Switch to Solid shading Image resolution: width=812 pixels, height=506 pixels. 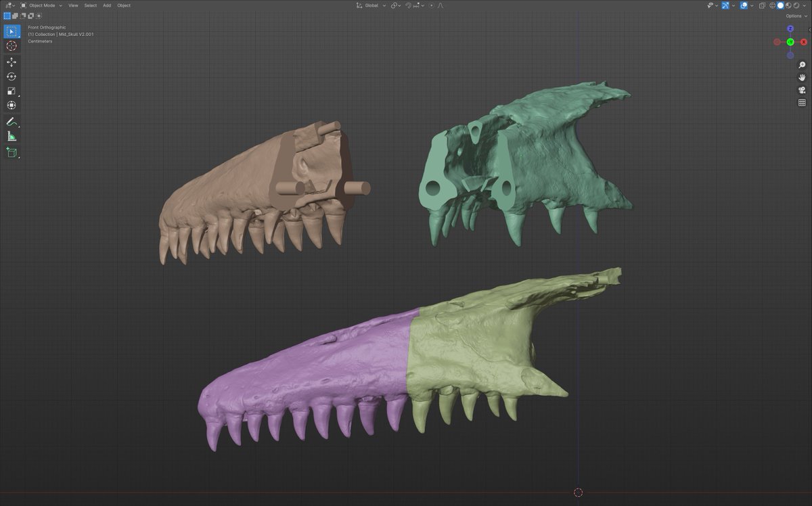coord(780,5)
